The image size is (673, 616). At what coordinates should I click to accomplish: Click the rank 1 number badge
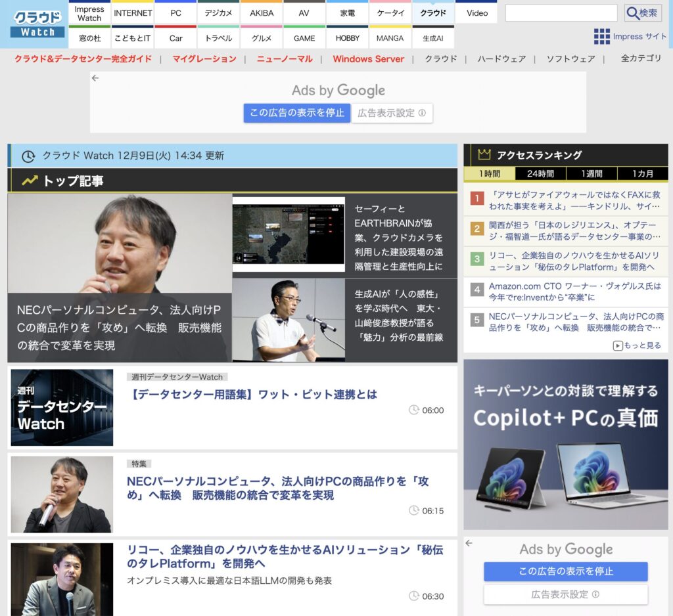click(x=477, y=198)
